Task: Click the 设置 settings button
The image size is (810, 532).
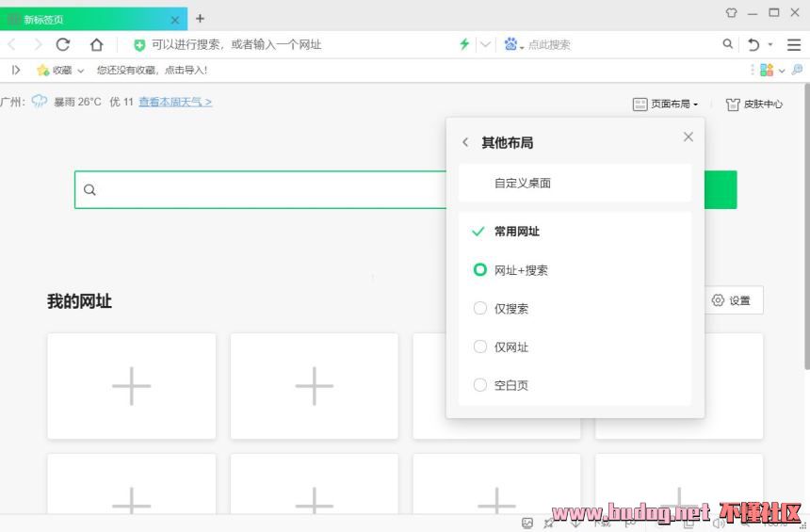Action: tap(732, 300)
